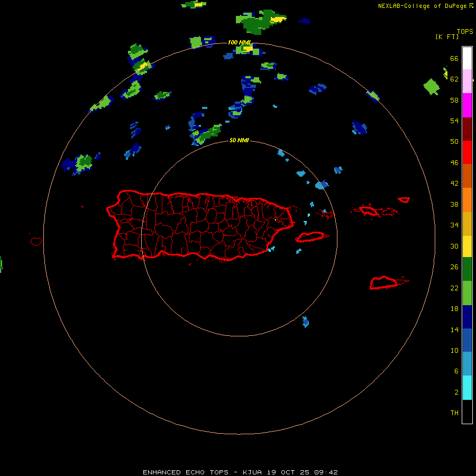Click the burnt orange swatch between 42 and 46
The height and width of the screenshot is (476, 476).
(467, 176)
